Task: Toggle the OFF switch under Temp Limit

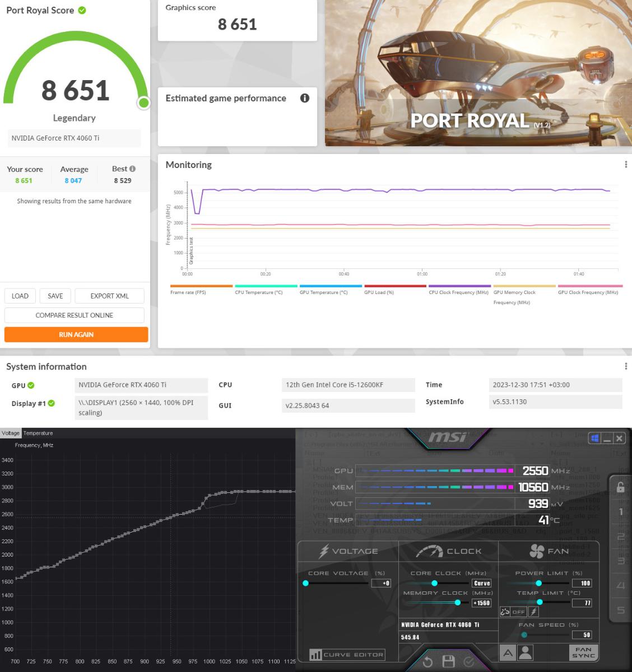Action: click(518, 612)
